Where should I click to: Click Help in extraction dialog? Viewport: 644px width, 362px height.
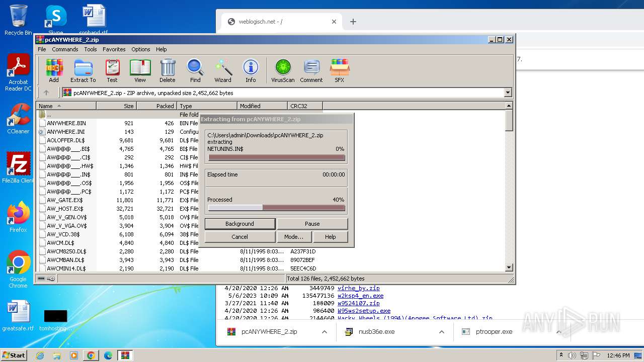coord(330,237)
